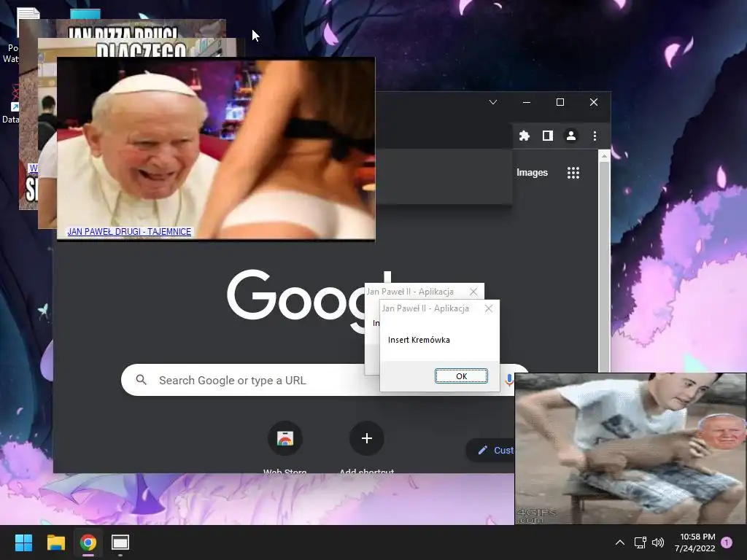The image size is (747, 560).
Task: Open File Explorer from taskbar
Action: [55, 542]
